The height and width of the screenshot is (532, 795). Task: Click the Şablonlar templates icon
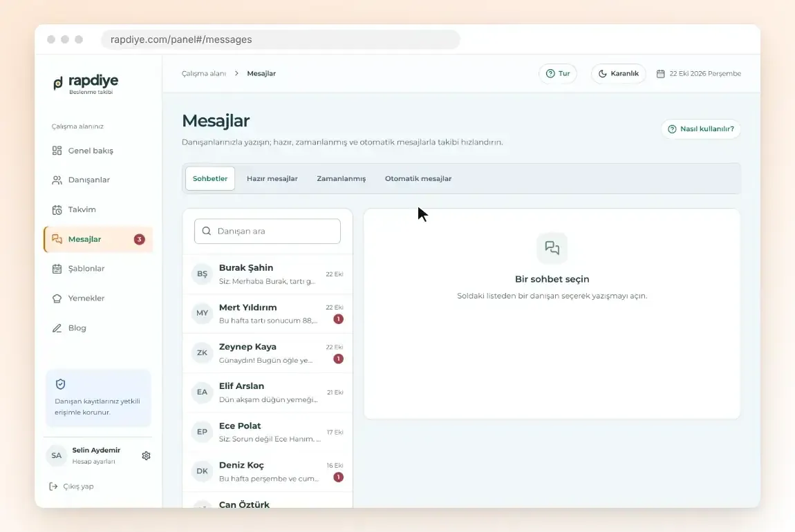tap(57, 269)
